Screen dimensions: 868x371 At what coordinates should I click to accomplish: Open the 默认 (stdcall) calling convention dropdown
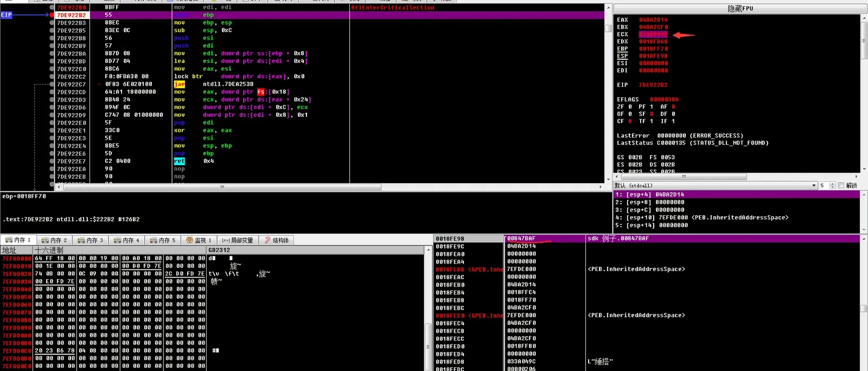[x=715, y=186]
